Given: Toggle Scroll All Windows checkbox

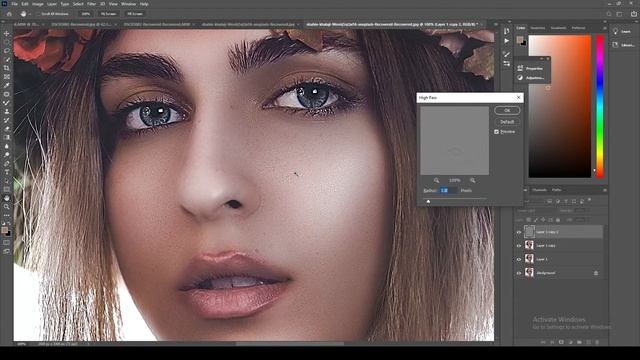Looking at the screenshot, I should tap(40, 14).
